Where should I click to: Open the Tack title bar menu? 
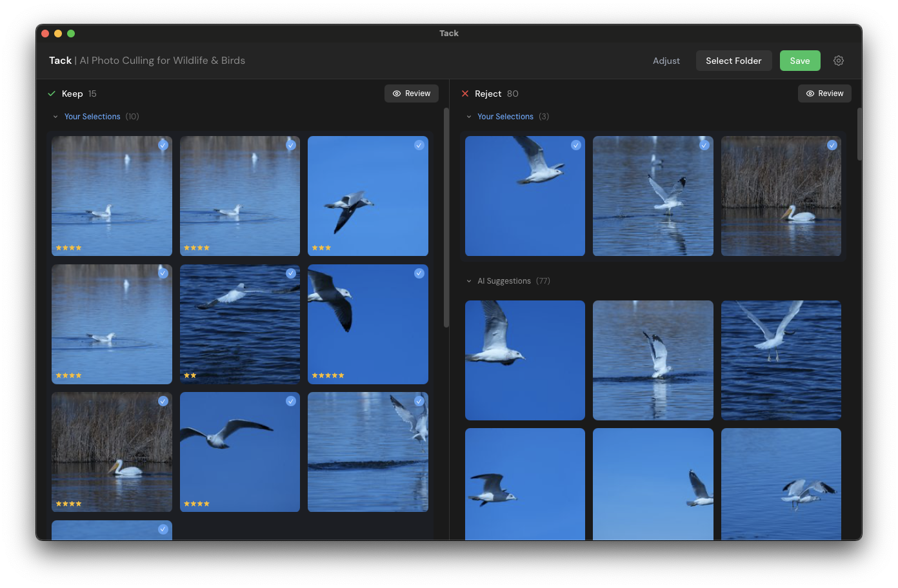click(449, 33)
